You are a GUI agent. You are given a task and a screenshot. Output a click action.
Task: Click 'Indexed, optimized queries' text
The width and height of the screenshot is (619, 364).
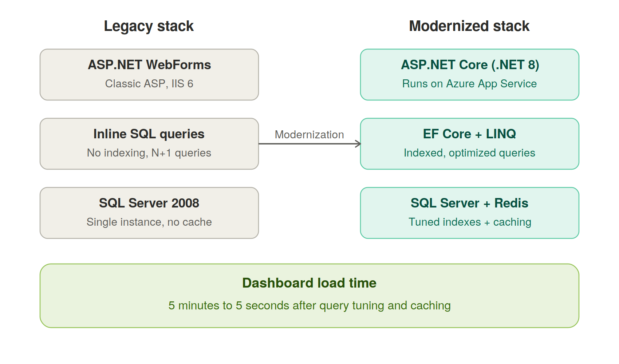pyautogui.click(x=469, y=153)
